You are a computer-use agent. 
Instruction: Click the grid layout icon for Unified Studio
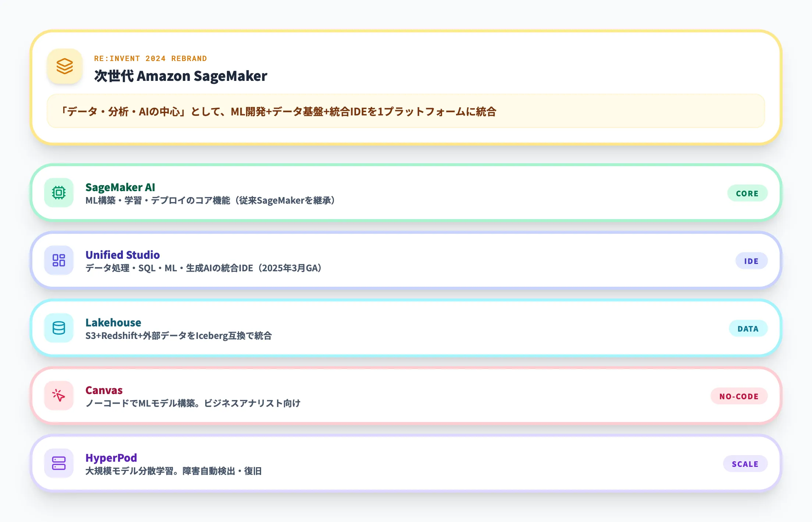(59, 261)
